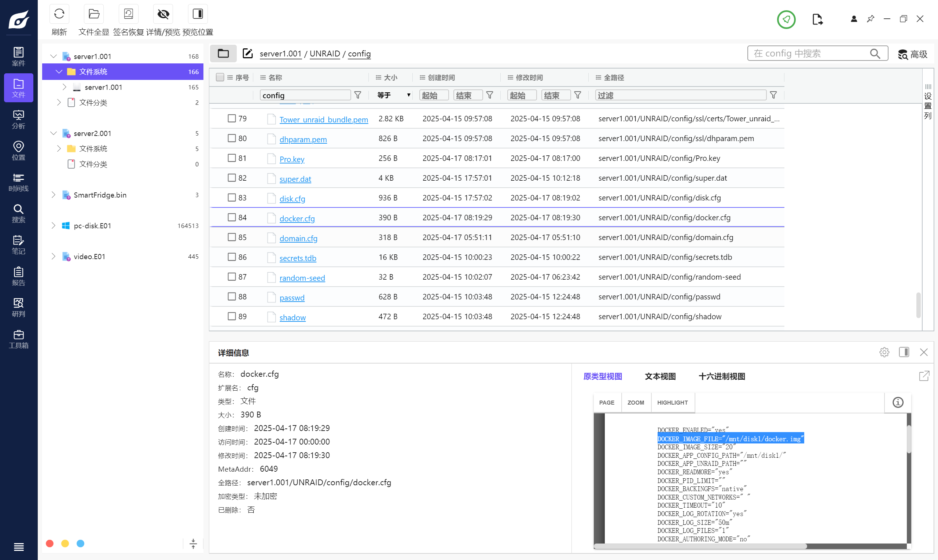Check the box for row 83 disk.cfg
The width and height of the screenshot is (938, 560).
point(232,198)
